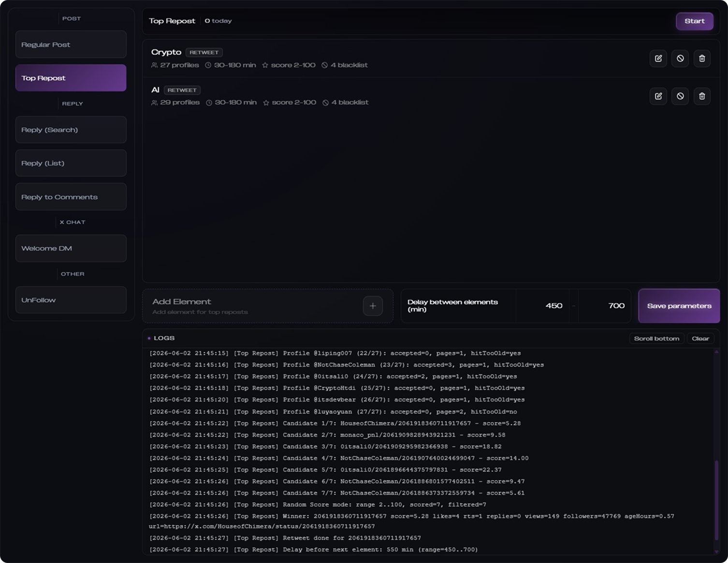Delete the AI element
Screen dimensions: 728x563
click(702, 96)
